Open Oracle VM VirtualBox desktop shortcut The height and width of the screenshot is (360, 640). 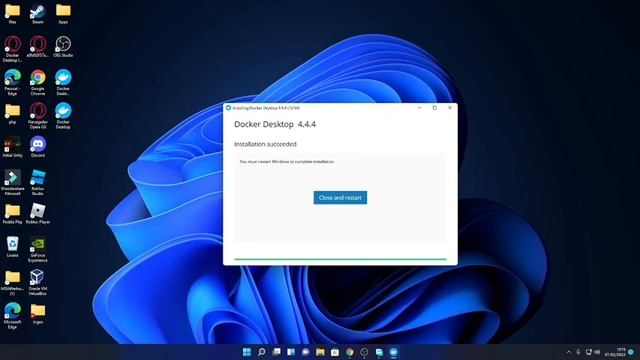click(x=38, y=282)
